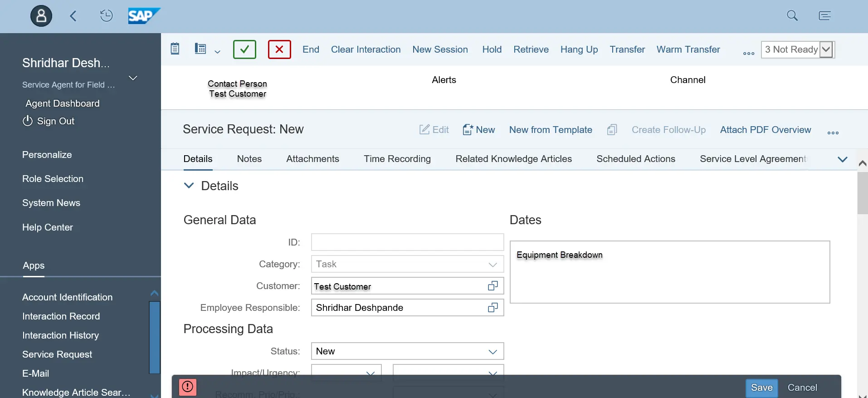Viewport: 868px width, 398px height.
Task: Reject call with red X button
Action: coord(279,49)
